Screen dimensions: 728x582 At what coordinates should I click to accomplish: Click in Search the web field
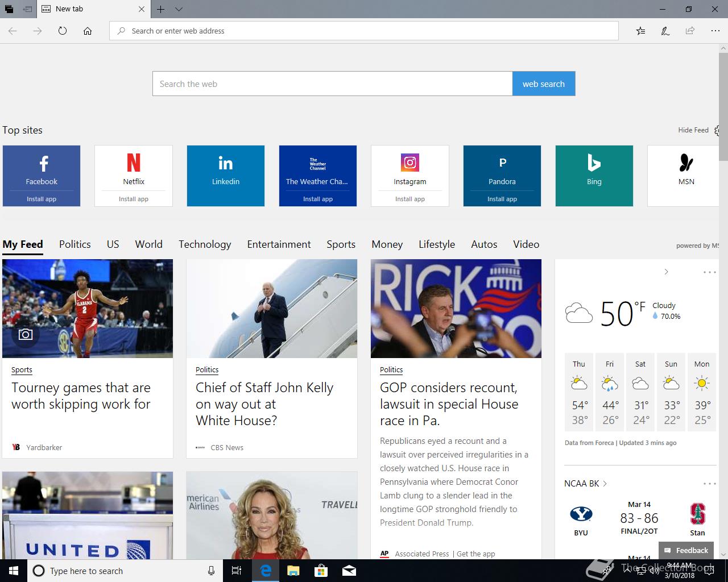coord(333,84)
